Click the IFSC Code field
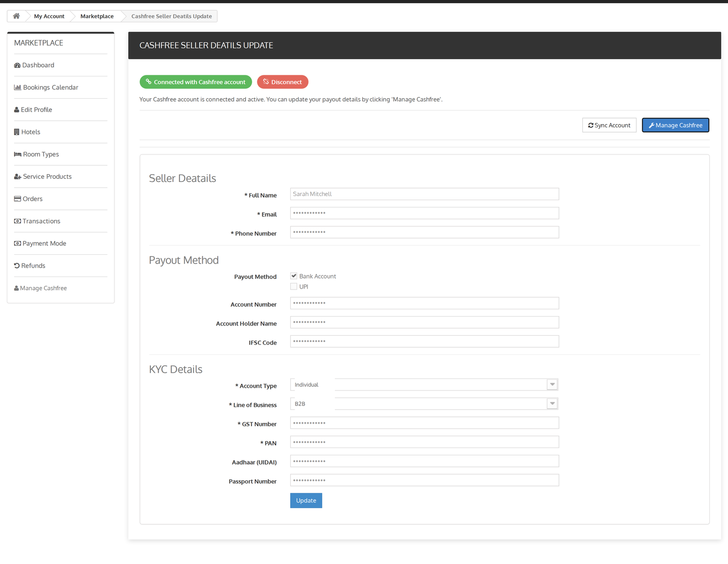 click(x=424, y=342)
